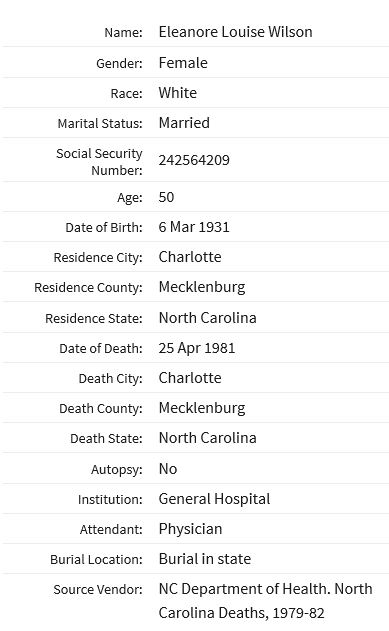
Task: Select Burial in state text
Action: (x=205, y=559)
